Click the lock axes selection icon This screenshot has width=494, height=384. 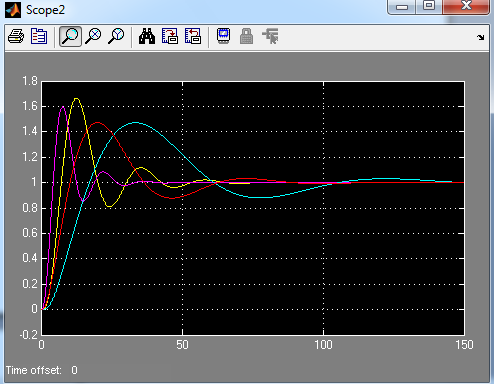pyautogui.click(x=246, y=36)
